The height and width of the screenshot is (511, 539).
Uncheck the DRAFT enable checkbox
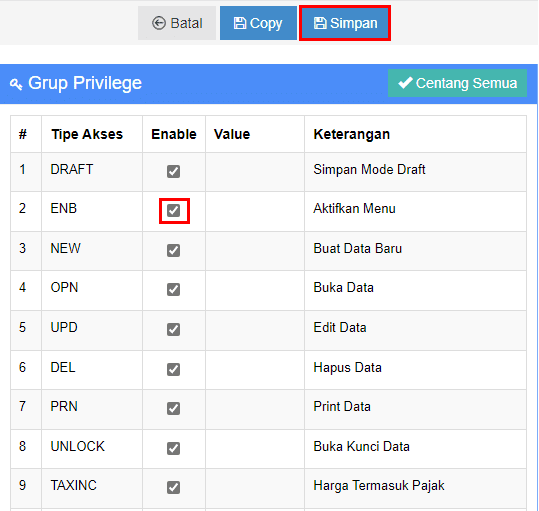(173, 171)
